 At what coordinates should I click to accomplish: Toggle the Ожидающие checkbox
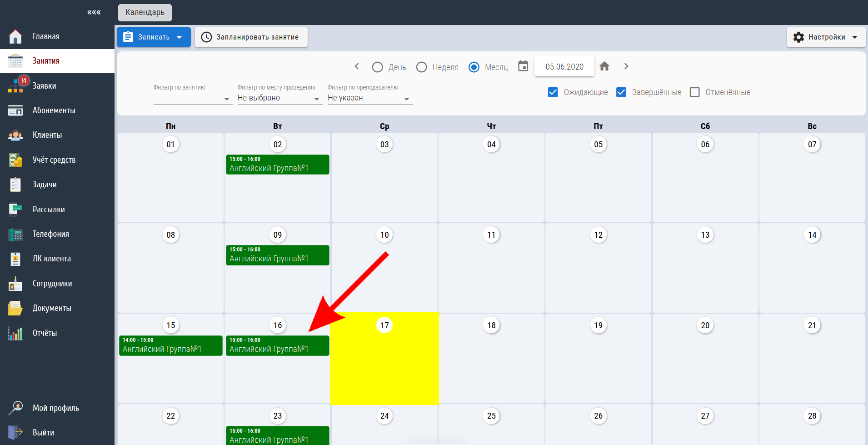point(553,92)
